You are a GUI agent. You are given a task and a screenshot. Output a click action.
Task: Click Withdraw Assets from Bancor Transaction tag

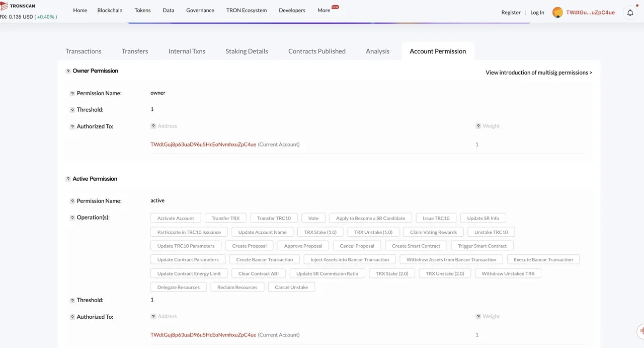451,260
